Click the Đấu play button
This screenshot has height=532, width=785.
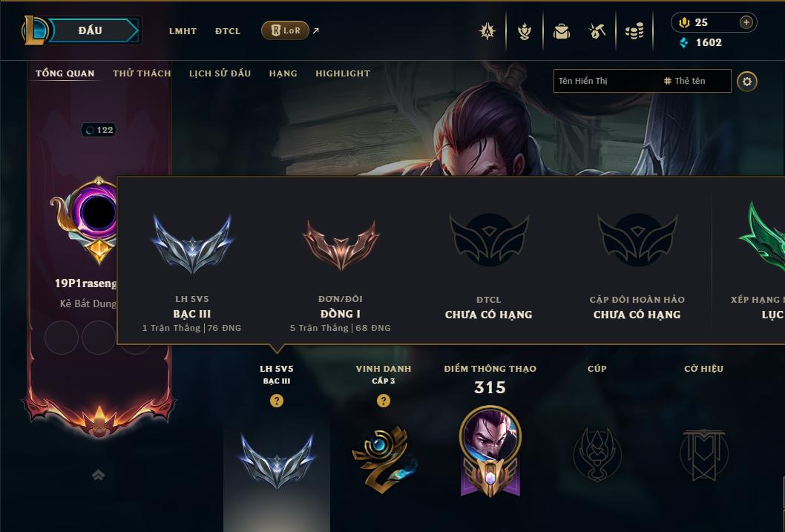[90, 30]
